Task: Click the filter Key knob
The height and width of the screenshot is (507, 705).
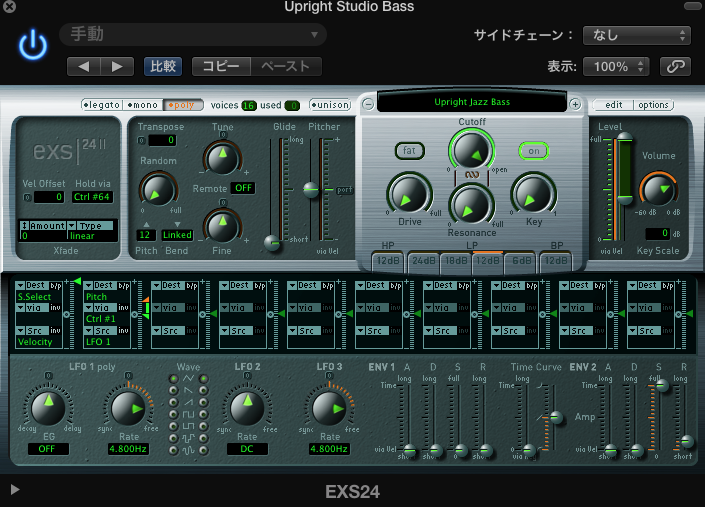Action: tap(534, 195)
